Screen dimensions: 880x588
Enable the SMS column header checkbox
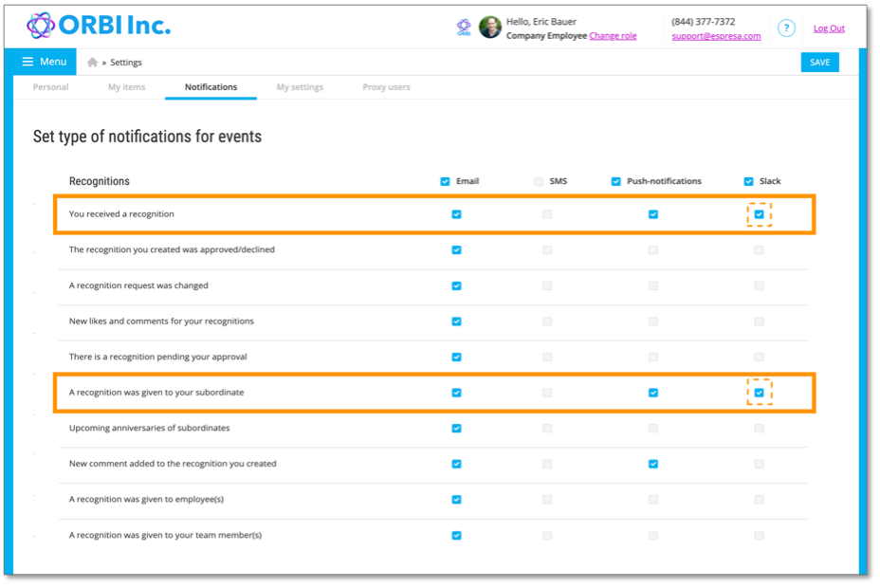[x=539, y=181]
